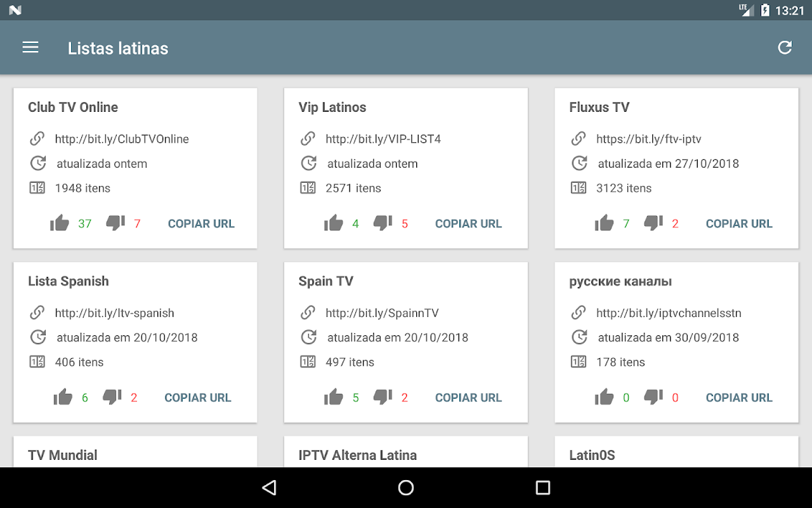Click '406 itens' text
This screenshot has height=508, width=812.
click(x=79, y=362)
